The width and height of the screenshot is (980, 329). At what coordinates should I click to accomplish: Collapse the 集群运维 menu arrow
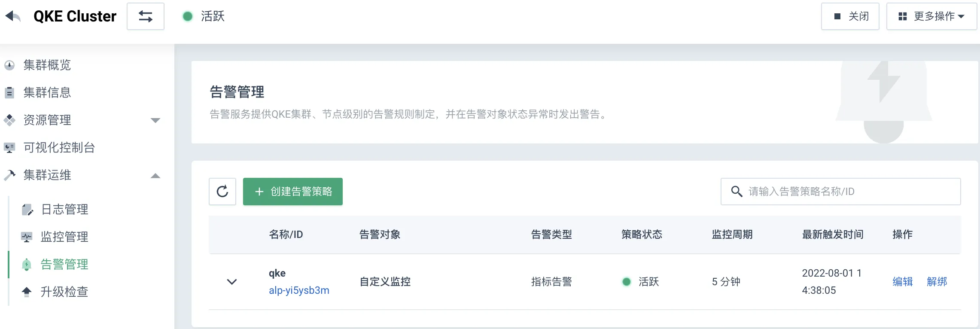[x=155, y=176]
